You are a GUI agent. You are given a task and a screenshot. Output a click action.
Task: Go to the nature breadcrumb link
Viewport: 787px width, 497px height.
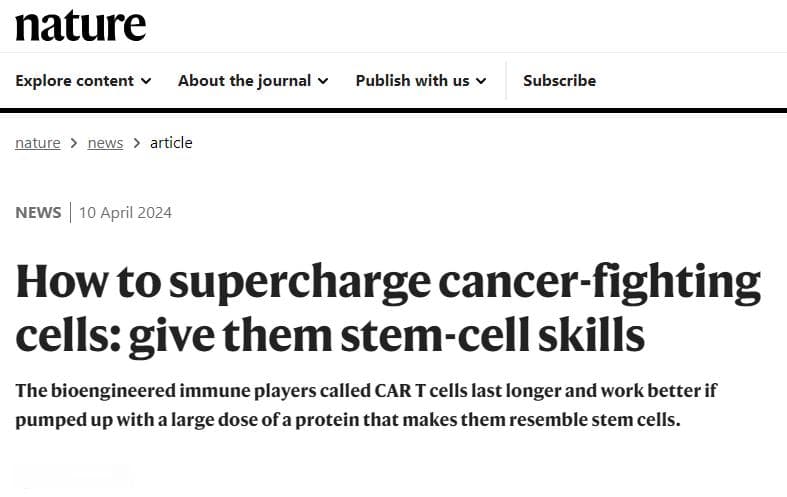[38, 143]
